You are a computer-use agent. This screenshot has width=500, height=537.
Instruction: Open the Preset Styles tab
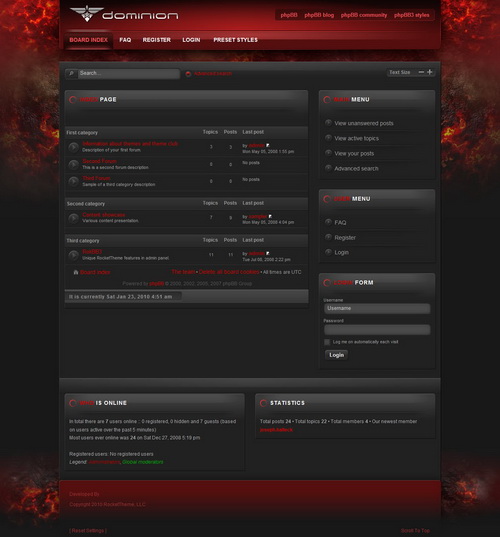point(235,40)
